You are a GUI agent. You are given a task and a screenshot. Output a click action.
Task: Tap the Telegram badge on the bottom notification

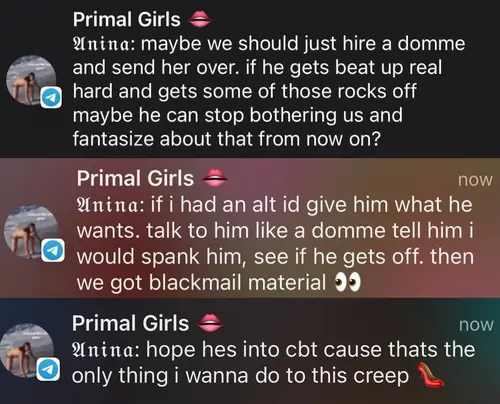pyautogui.click(x=48, y=369)
